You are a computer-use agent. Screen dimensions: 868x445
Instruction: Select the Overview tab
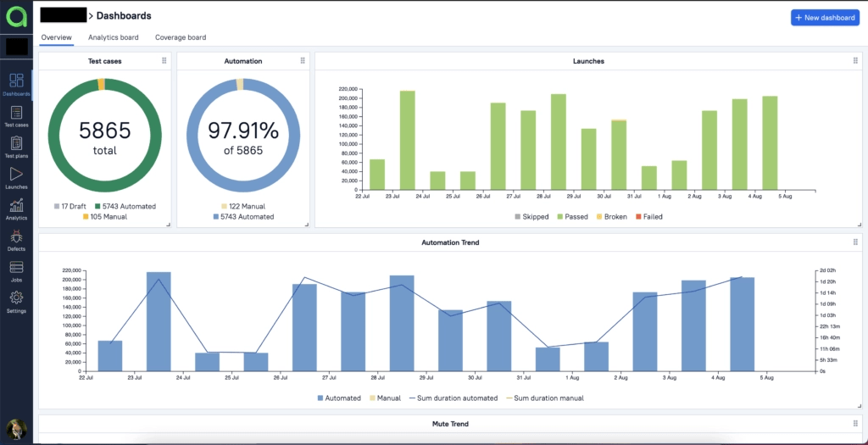(x=56, y=37)
